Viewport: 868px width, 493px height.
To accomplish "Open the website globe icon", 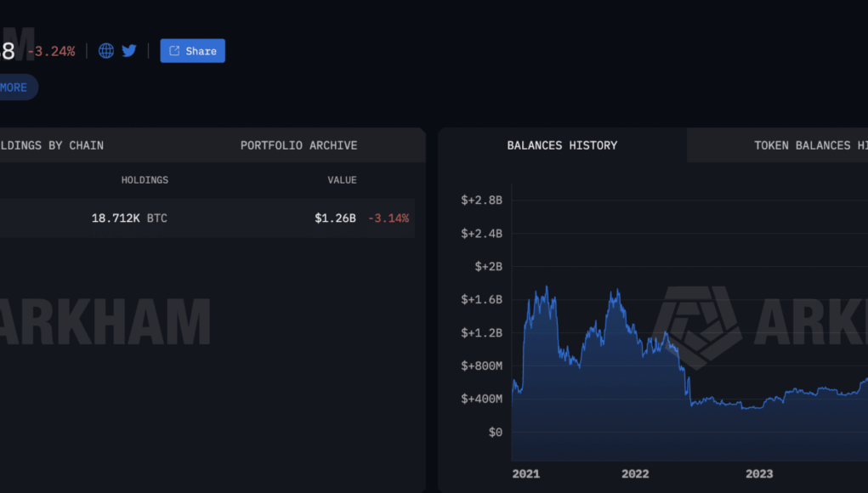I will 105,51.
